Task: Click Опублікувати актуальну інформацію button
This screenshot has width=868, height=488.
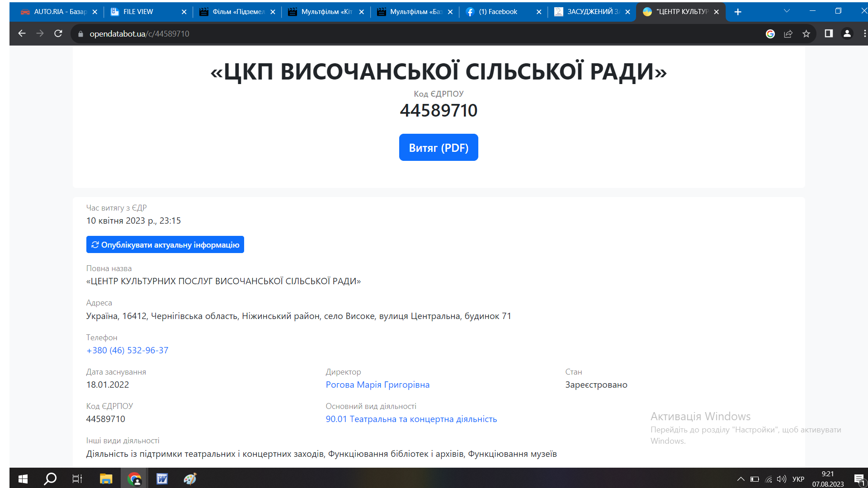Action: coord(165,244)
